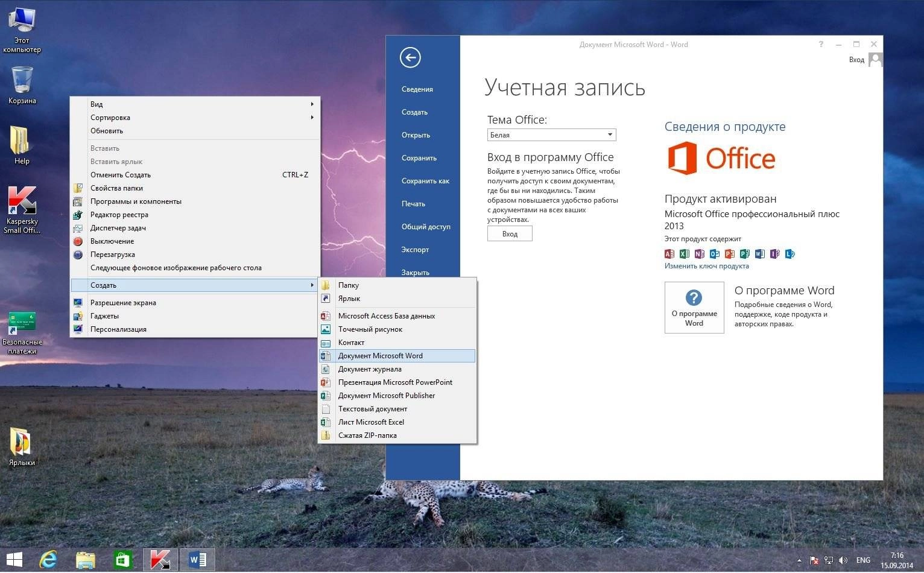Choose Гаджеты in context menu
924x573 pixels.
pos(195,316)
